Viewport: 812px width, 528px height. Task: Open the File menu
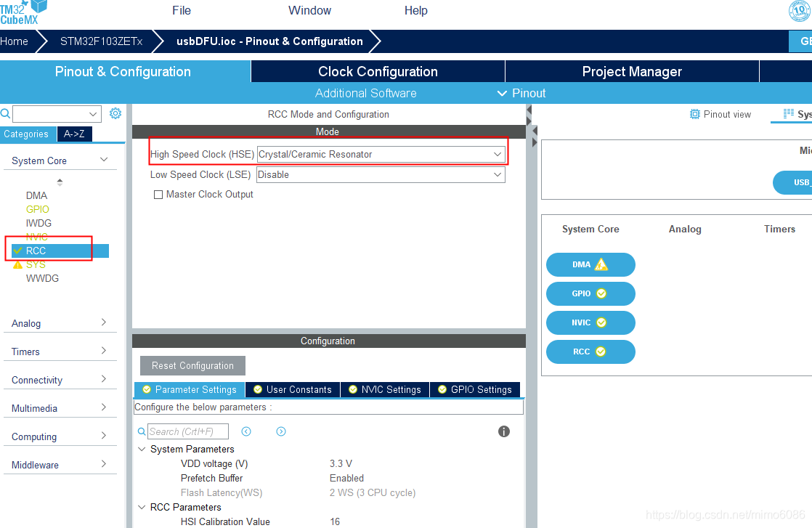click(x=182, y=10)
